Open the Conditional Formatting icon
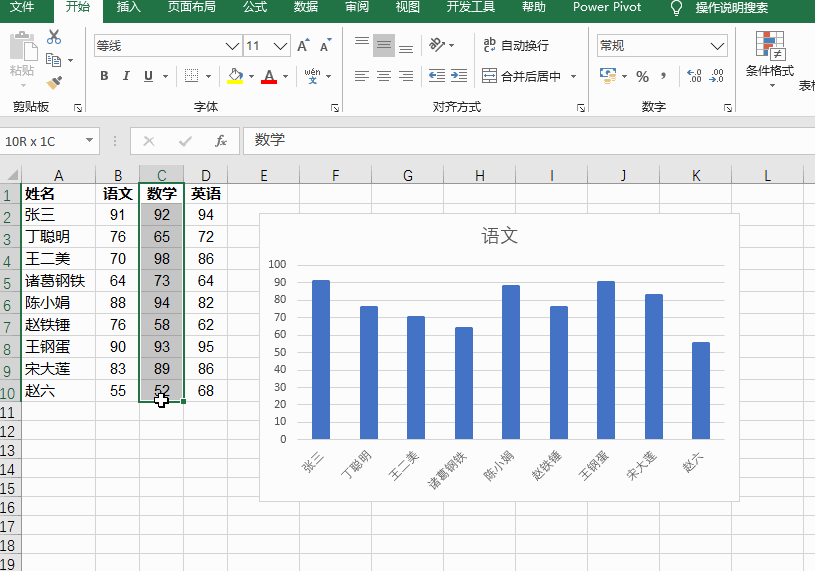 coord(770,58)
